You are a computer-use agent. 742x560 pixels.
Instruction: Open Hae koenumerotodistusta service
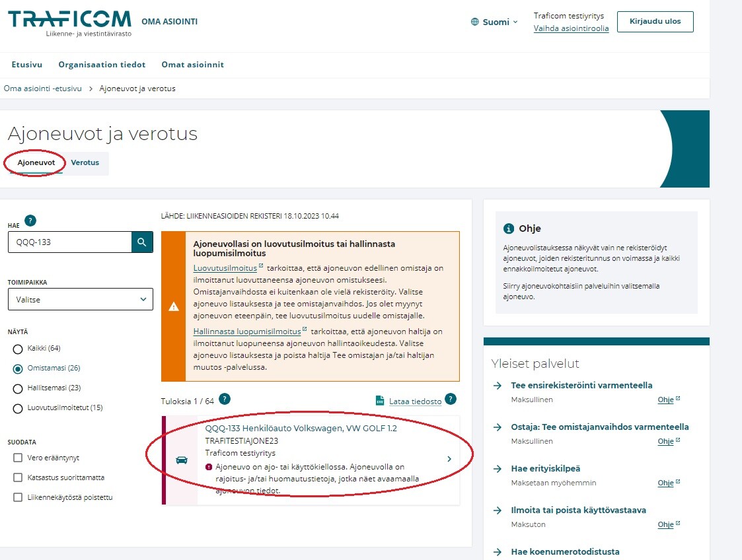click(x=565, y=552)
